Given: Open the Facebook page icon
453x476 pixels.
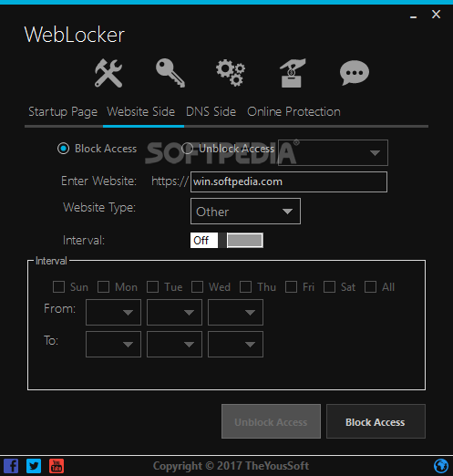Looking at the screenshot, I should pyautogui.click(x=11, y=466).
